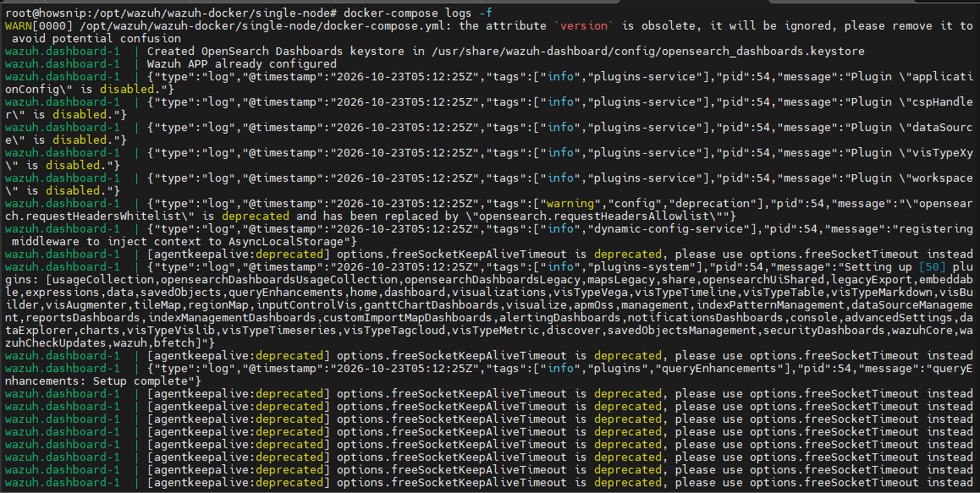Click 'opensearch.requestHeadersAllowlist' setting name
980x493 pixels.
(x=594, y=216)
